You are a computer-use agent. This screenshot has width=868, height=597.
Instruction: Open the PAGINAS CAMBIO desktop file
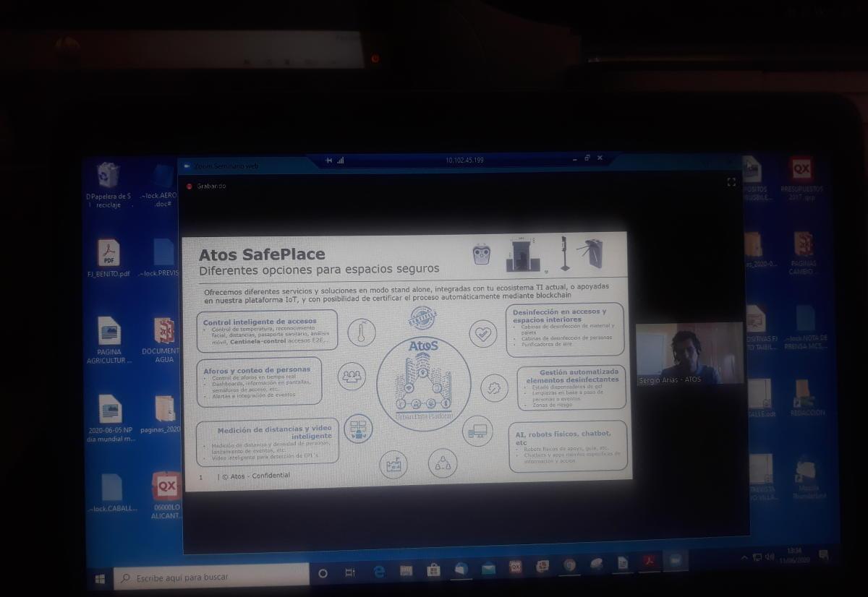coord(803,254)
